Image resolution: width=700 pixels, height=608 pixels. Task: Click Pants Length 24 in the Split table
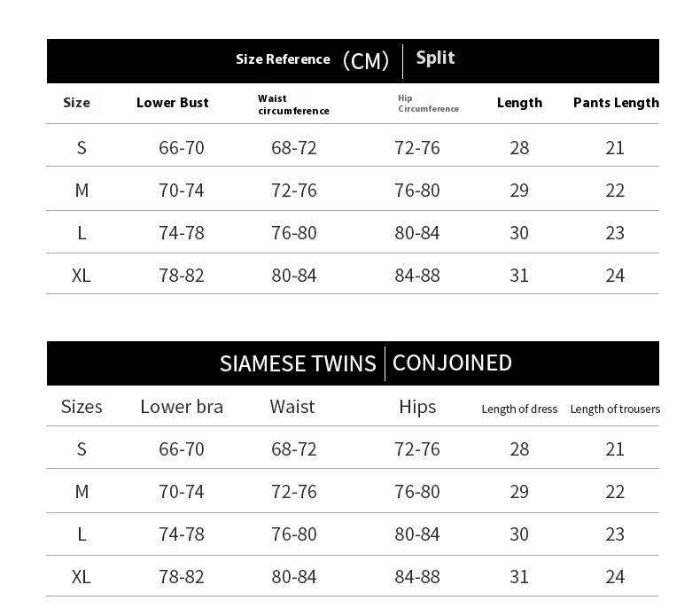point(615,276)
